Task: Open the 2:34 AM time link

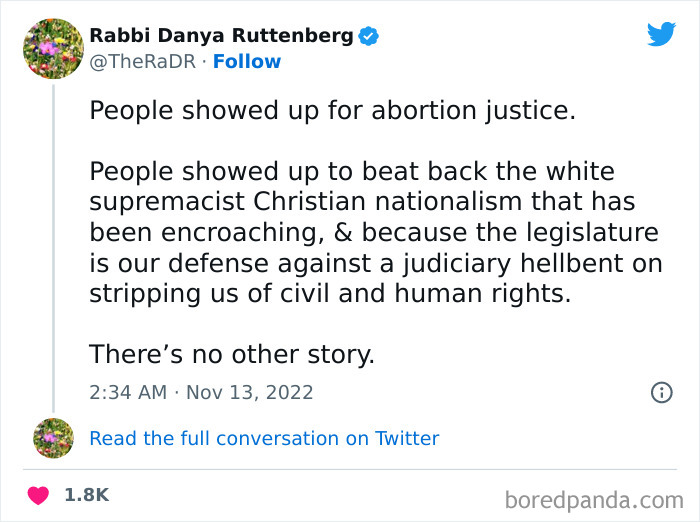Action: click(x=128, y=392)
